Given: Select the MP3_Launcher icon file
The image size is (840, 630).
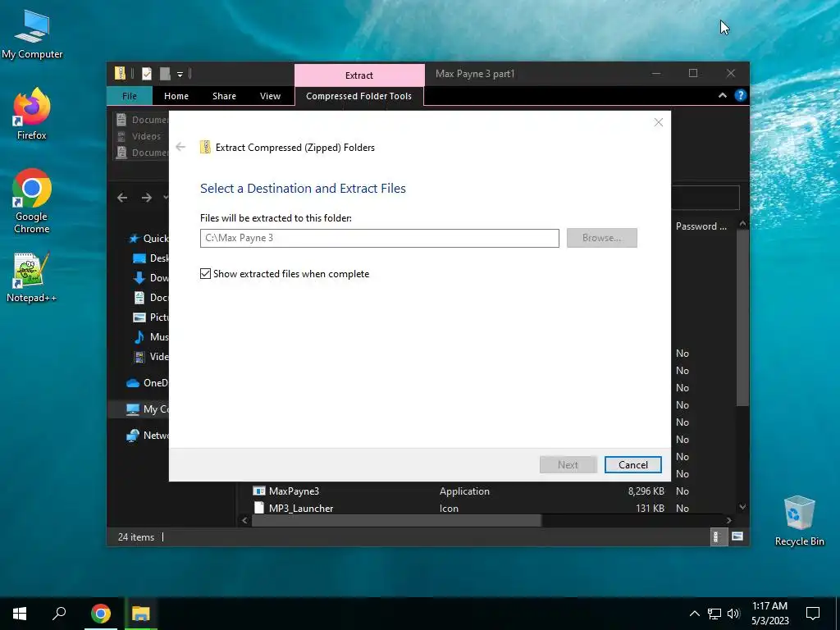Looking at the screenshot, I should [301, 508].
